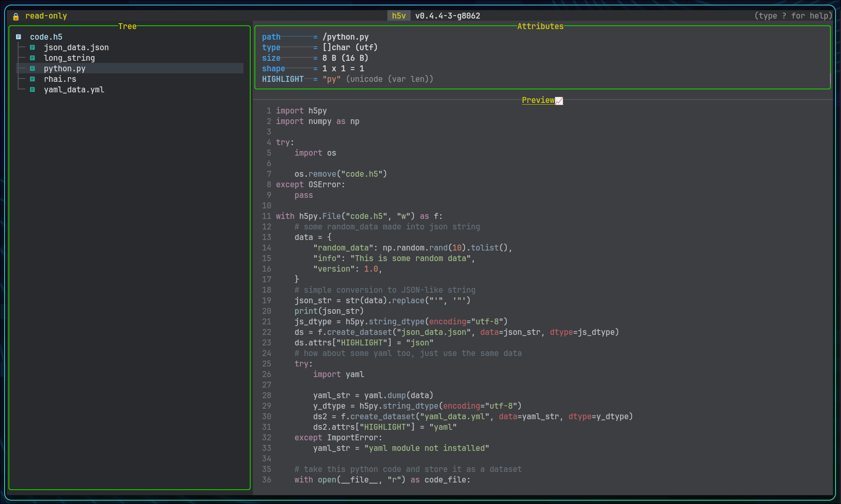Select yaml_data.yml in the tree
This screenshot has width=841, height=504.
click(74, 89)
